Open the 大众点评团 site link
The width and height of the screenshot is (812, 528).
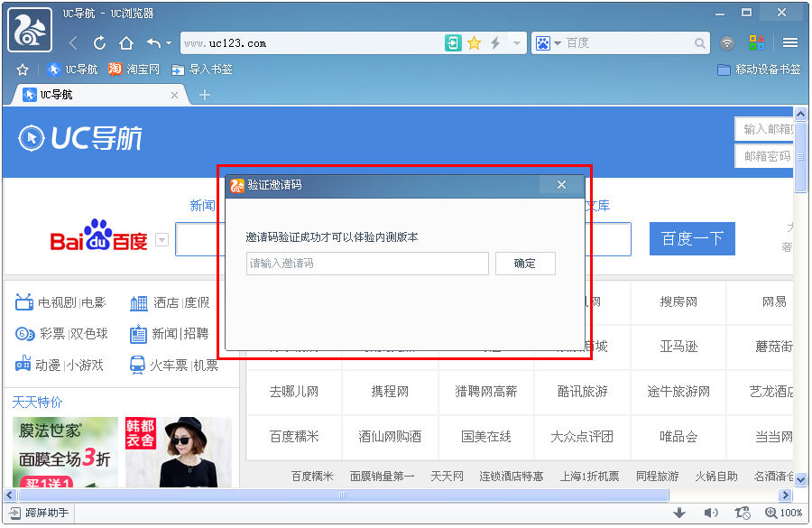(582, 437)
